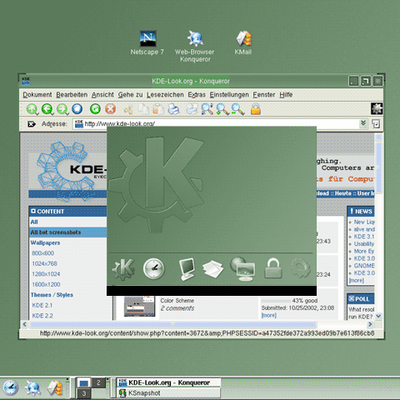
Task: Open the Wallpapers category link
Action: (x=45, y=243)
